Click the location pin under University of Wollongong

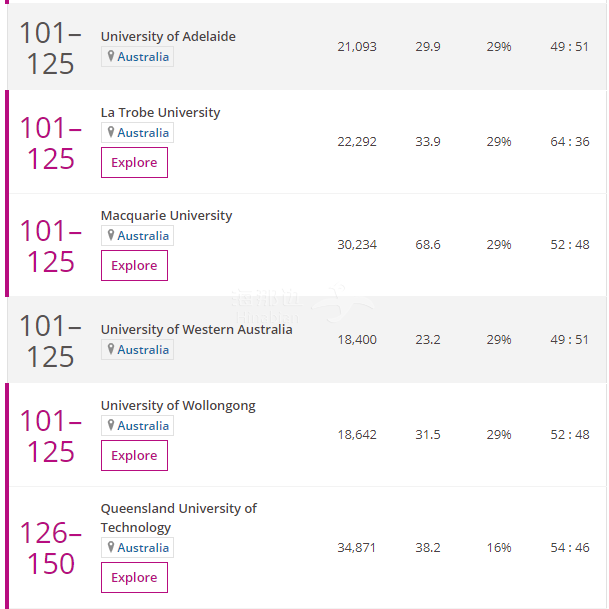(x=111, y=425)
